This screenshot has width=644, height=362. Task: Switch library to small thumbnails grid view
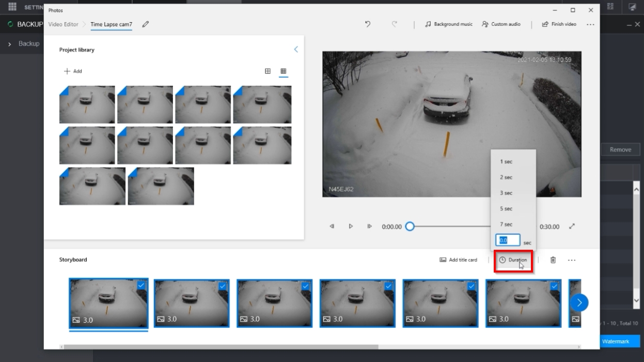coord(283,71)
